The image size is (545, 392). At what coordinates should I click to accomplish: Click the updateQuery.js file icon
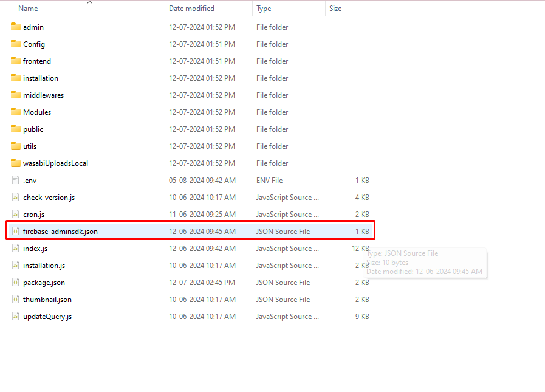tap(16, 317)
